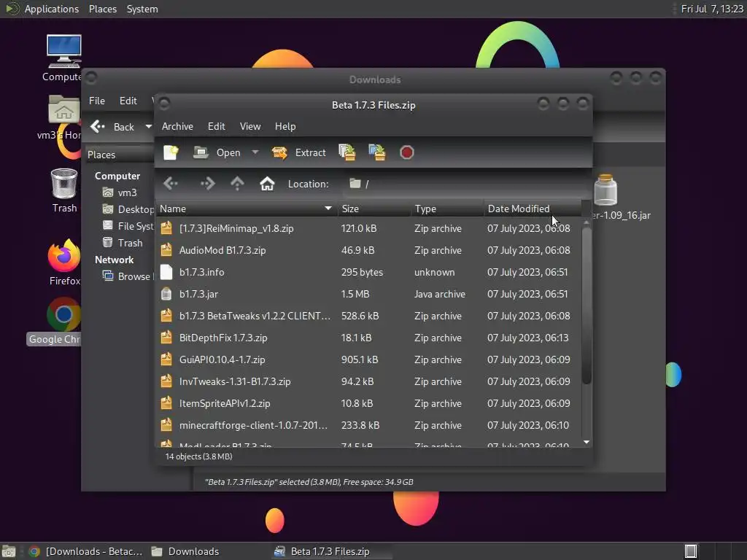Open an archive with the Open button

[x=217, y=152]
